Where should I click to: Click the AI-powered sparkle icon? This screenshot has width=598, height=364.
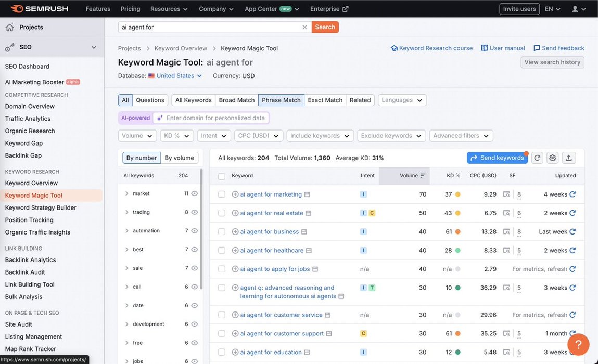coord(160,118)
